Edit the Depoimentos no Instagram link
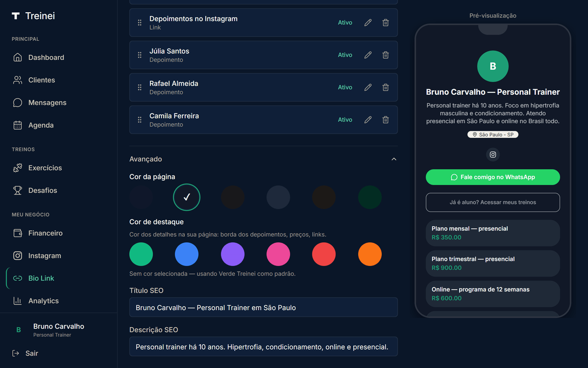Screen dimensions: 588x368 [368, 23]
